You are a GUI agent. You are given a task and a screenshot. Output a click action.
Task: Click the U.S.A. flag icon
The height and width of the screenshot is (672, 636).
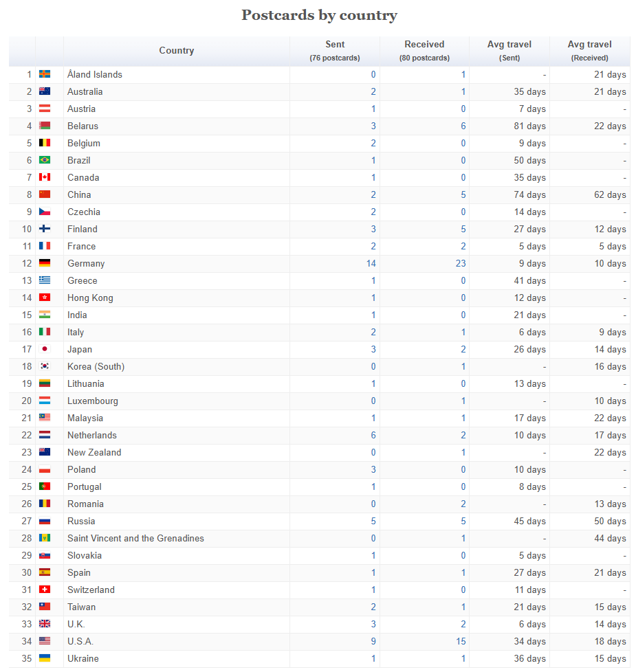pos(45,641)
